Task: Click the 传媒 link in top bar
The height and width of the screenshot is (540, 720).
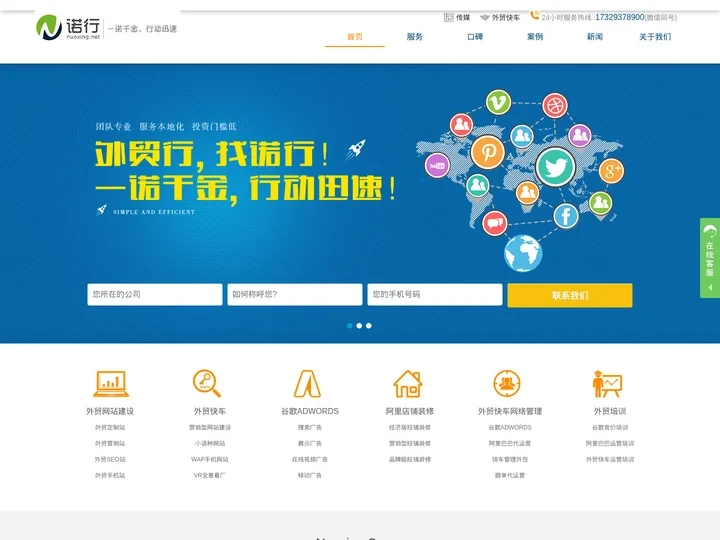Action: point(463,17)
